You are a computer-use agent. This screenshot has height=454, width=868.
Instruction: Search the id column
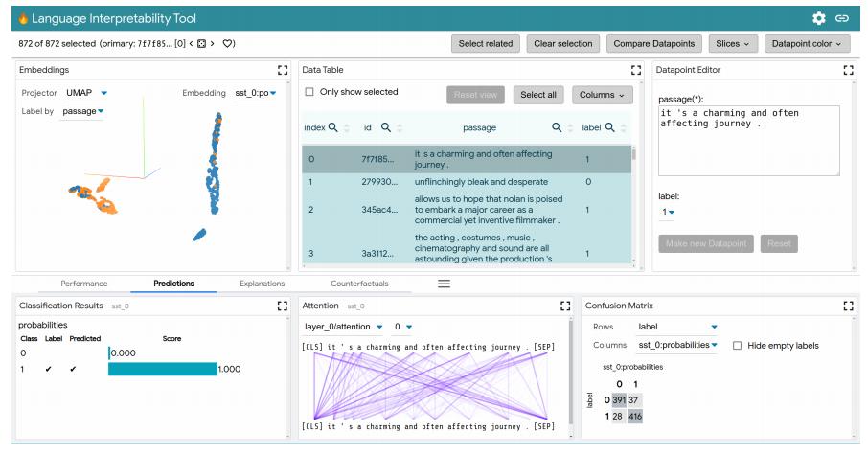point(386,127)
